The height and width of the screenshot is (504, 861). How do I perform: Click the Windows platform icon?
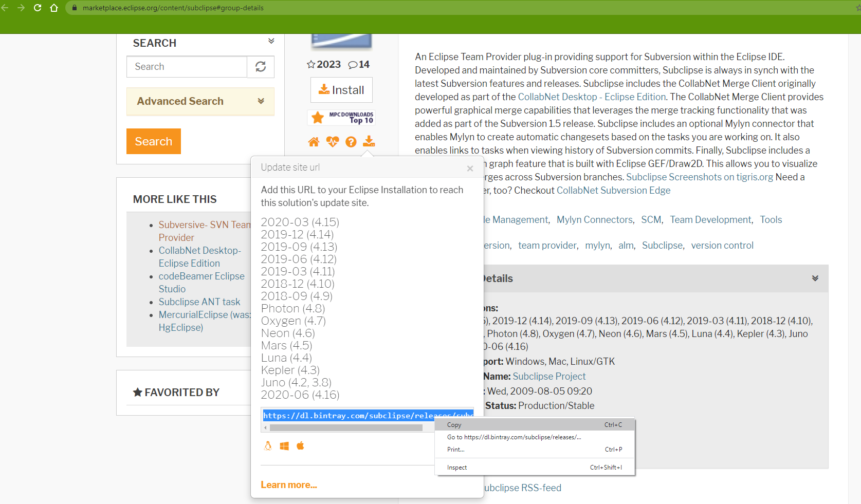pos(284,446)
